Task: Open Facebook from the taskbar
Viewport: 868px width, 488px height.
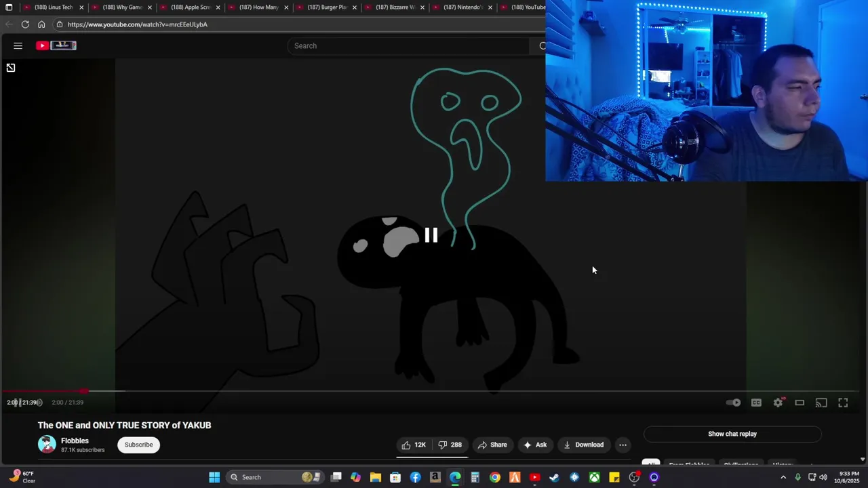Action: pyautogui.click(x=415, y=477)
